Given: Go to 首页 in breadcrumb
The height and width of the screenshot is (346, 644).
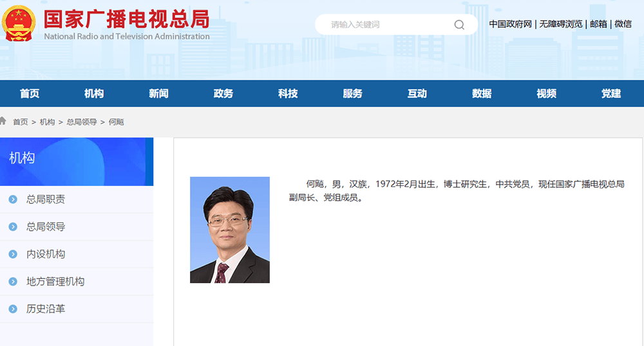Looking at the screenshot, I should coord(21,122).
